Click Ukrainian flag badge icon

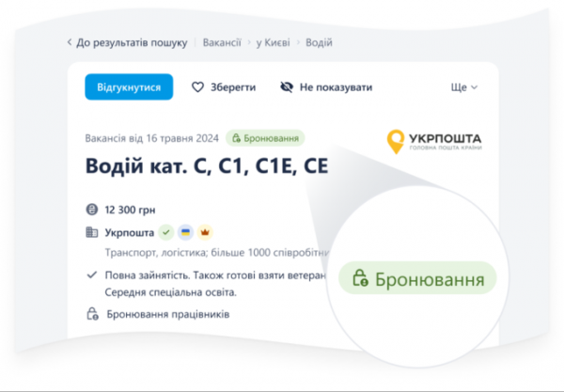coord(185,232)
